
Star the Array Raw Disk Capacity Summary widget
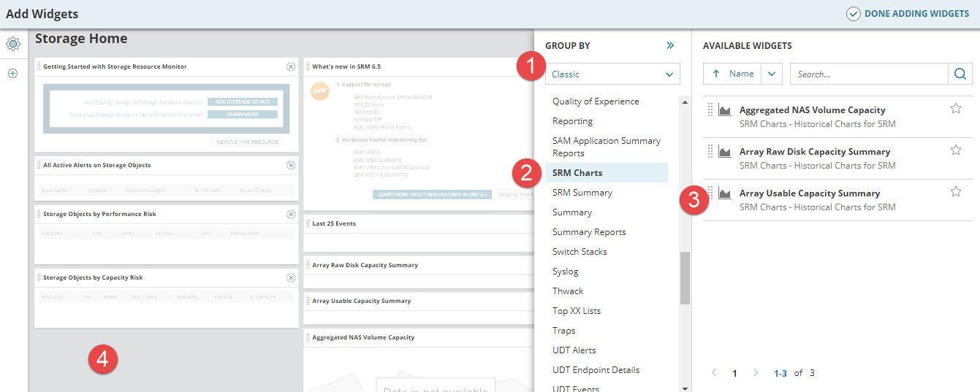pyautogui.click(x=955, y=150)
